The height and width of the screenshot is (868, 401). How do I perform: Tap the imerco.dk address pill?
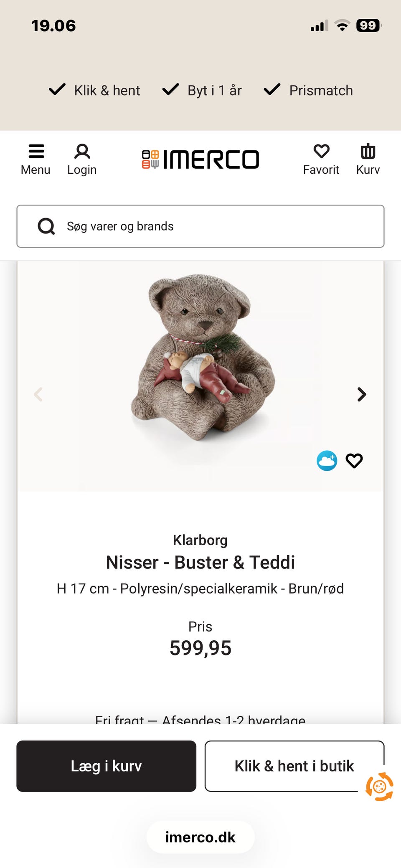(200, 837)
